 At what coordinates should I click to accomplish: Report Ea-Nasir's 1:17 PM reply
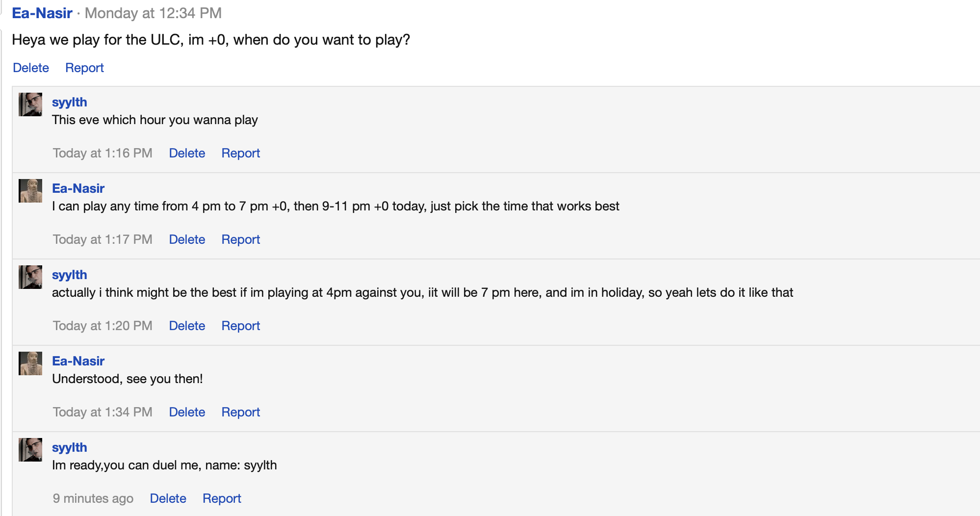click(x=240, y=239)
